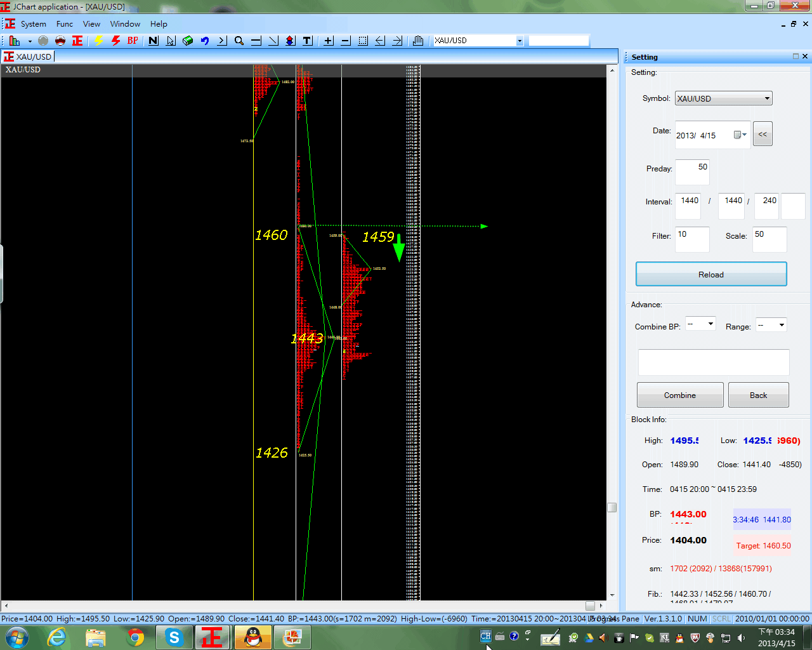Image resolution: width=812 pixels, height=650 pixels.
Task: Expand arrow beside chart toolbar icon
Action: (x=30, y=41)
